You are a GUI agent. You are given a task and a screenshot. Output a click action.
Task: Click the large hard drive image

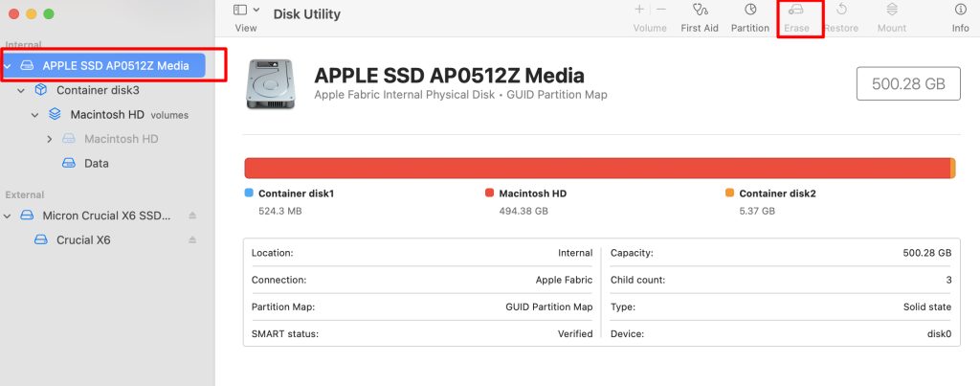pyautogui.click(x=270, y=84)
